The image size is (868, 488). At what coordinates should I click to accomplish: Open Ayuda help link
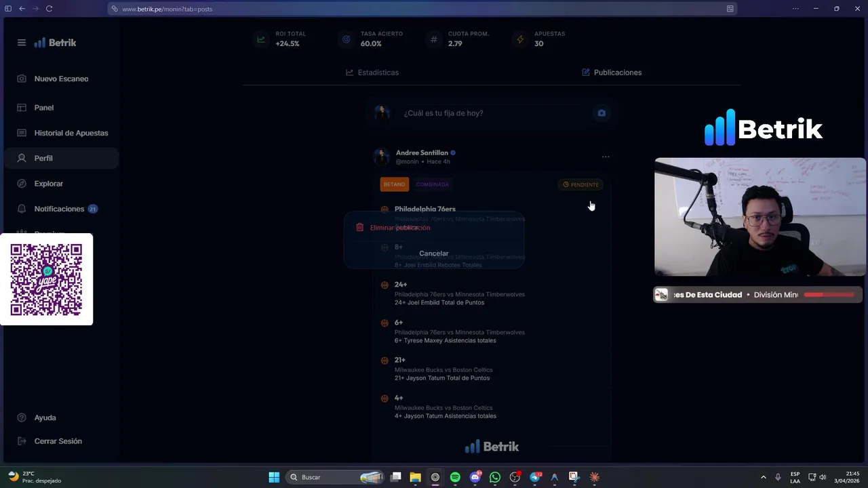(x=45, y=418)
